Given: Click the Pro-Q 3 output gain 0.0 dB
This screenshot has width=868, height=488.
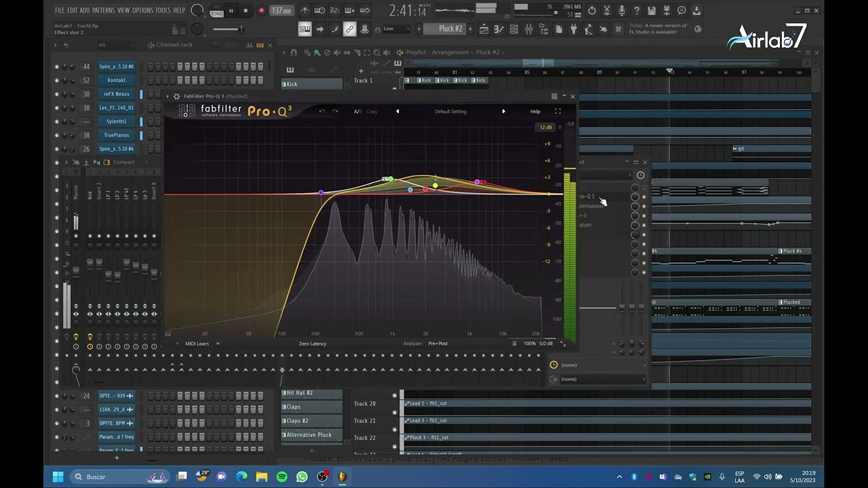Looking at the screenshot, I should click(x=545, y=344).
